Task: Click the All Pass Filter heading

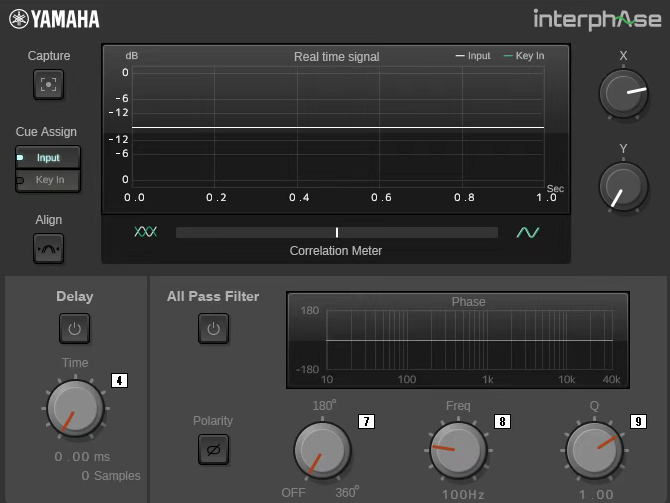Action: 213,297
